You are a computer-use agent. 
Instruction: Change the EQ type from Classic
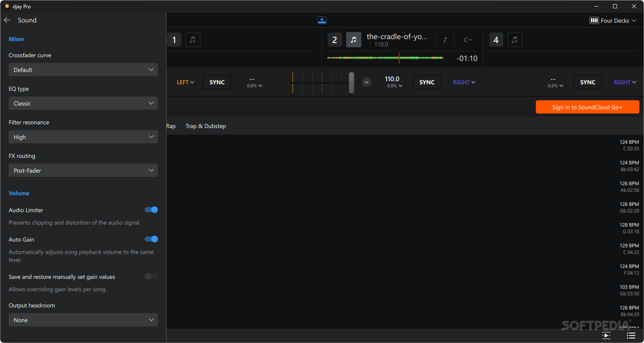(83, 103)
